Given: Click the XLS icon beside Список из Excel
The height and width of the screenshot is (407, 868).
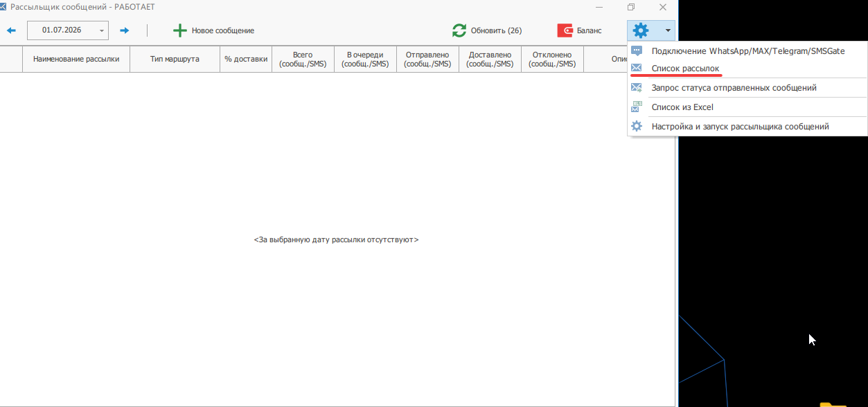Looking at the screenshot, I should (x=637, y=107).
